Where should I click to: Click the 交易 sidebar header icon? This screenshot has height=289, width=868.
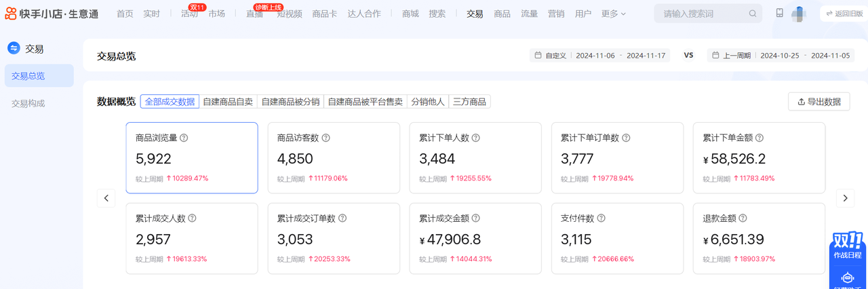click(x=14, y=48)
